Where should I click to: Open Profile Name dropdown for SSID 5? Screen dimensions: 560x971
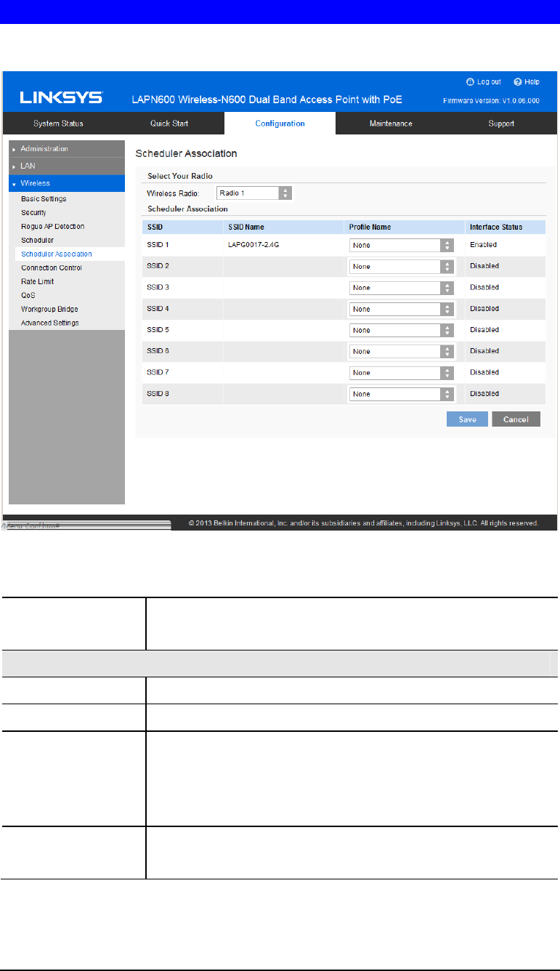[402, 330]
